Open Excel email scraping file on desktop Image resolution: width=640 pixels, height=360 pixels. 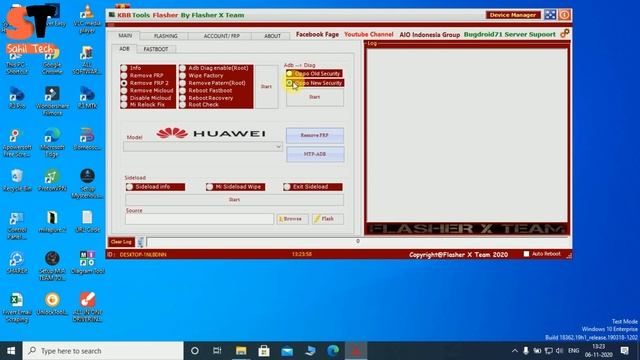tap(17, 307)
